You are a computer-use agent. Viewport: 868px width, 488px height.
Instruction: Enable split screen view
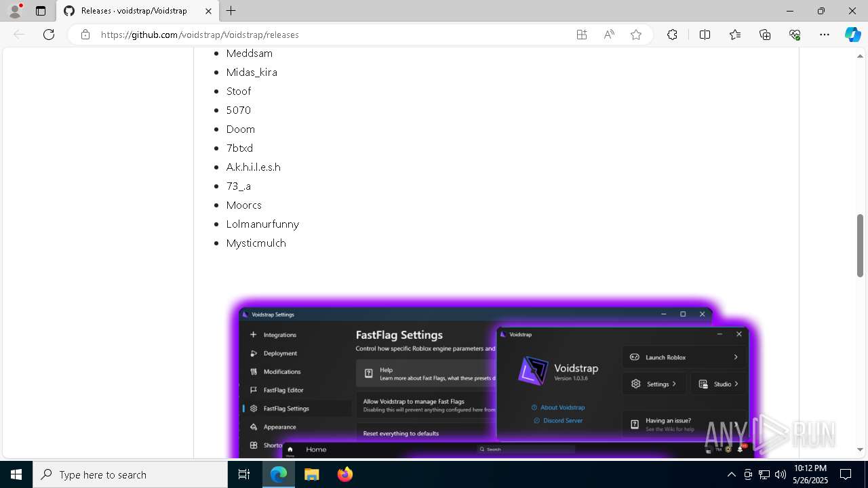coord(705,35)
